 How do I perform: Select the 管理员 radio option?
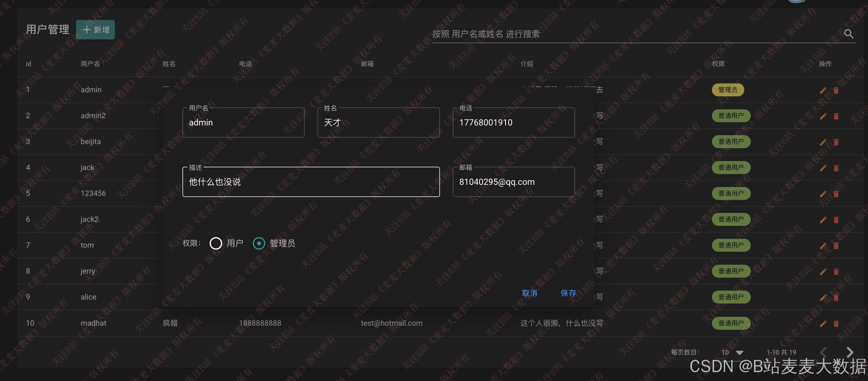(x=259, y=243)
